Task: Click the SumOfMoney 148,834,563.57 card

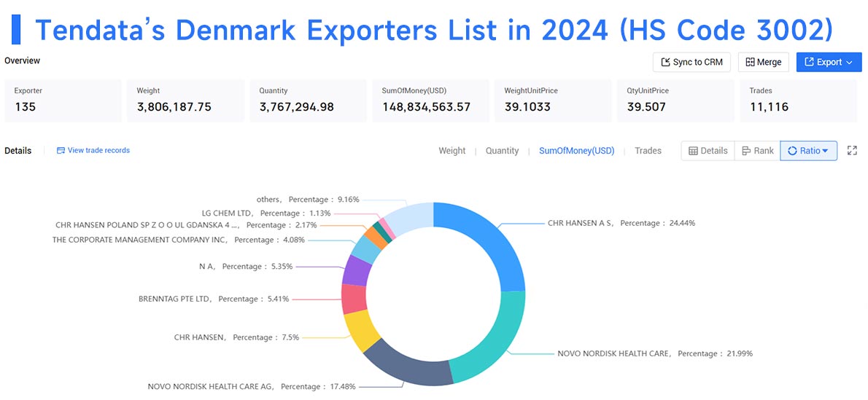Action: point(430,101)
